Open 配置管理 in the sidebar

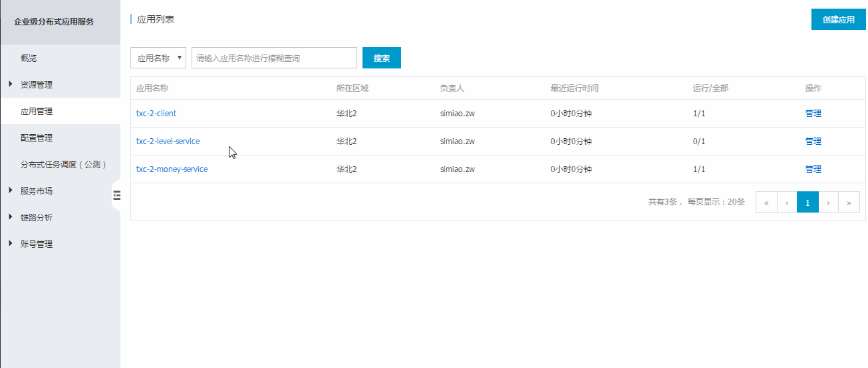(x=36, y=138)
